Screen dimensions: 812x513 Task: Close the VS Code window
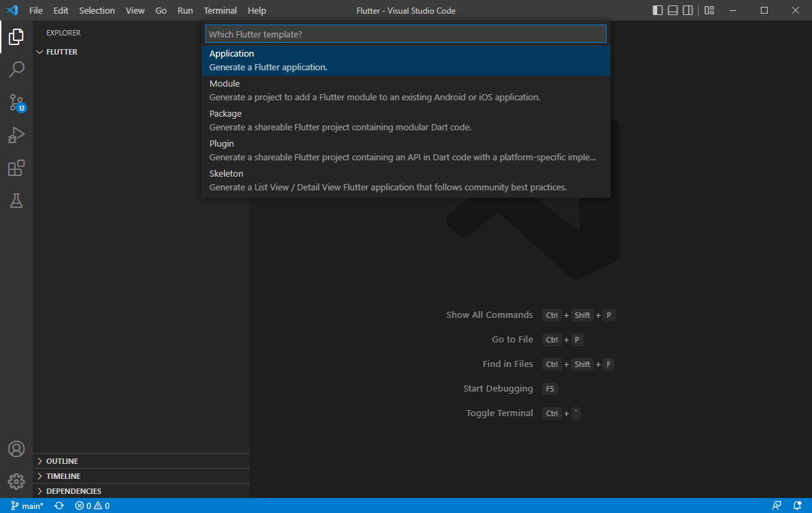796,10
